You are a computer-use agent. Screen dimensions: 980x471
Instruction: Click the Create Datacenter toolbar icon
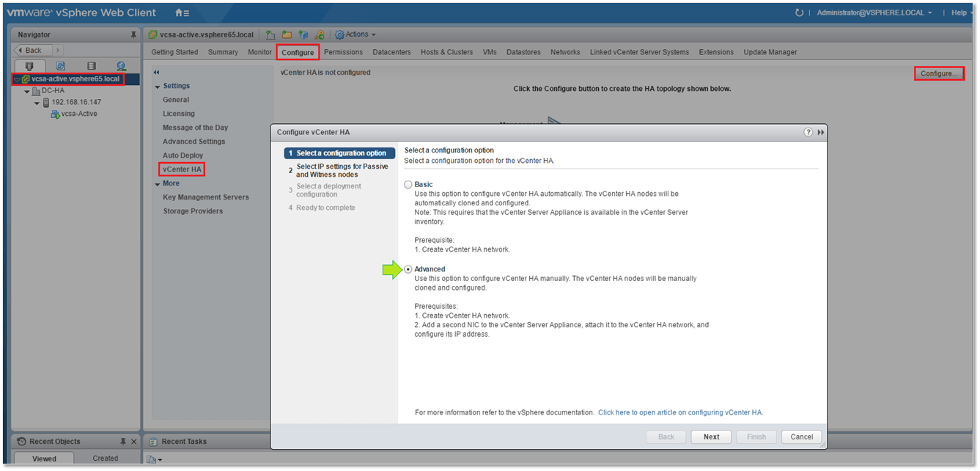click(270, 34)
